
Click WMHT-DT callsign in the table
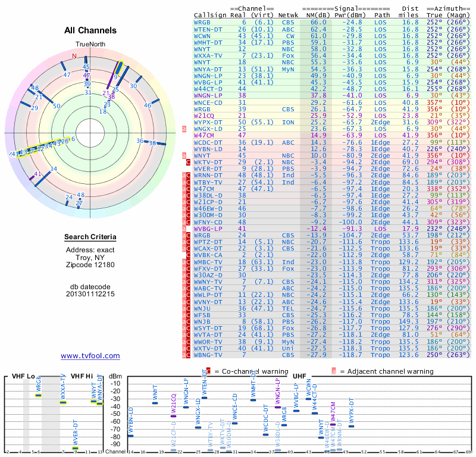(x=208, y=42)
